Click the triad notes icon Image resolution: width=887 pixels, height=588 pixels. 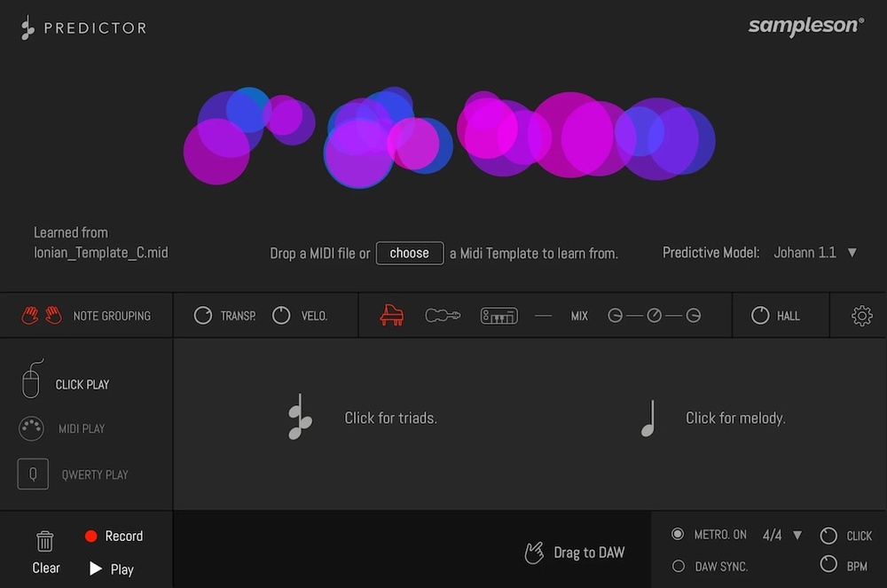click(300, 417)
